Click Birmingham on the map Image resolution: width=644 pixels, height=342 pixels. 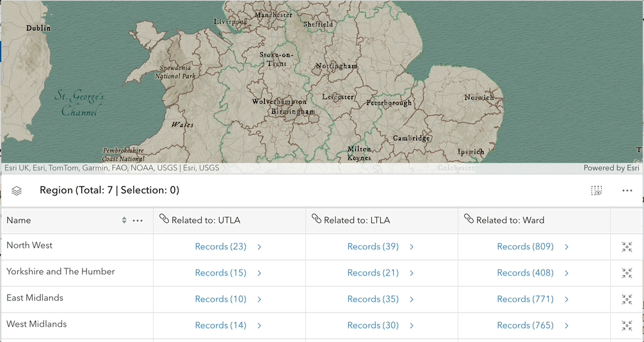tap(293, 111)
